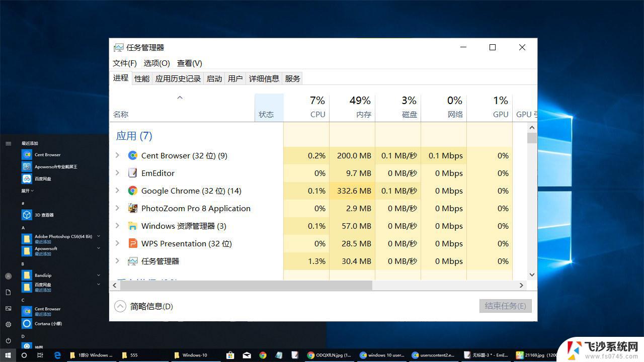644x362 pixels.
Task: Click the horizontal scrollbar thumb
Action: point(246,285)
